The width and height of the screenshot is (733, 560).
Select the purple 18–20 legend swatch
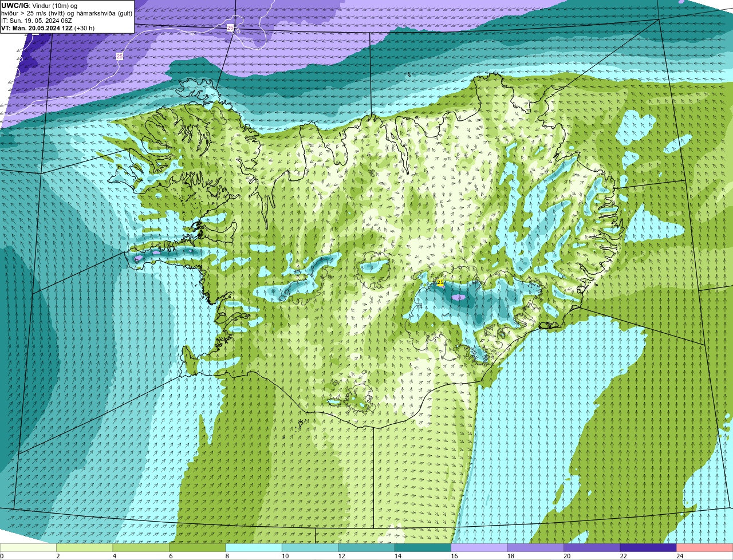click(535, 547)
